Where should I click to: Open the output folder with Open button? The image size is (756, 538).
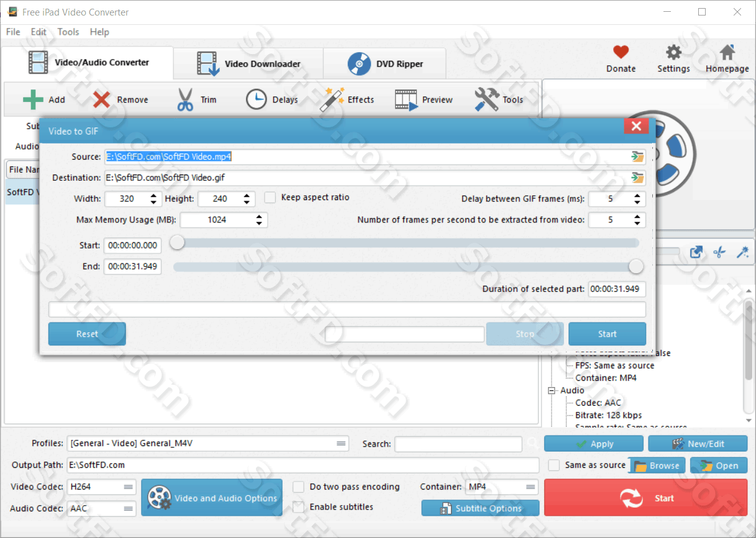719,465
